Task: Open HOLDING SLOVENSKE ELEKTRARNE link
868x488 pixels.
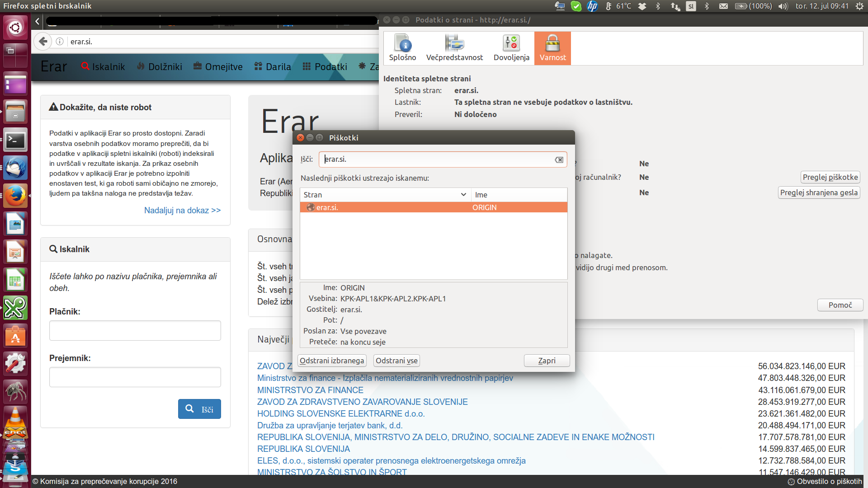Action: (x=341, y=413)
